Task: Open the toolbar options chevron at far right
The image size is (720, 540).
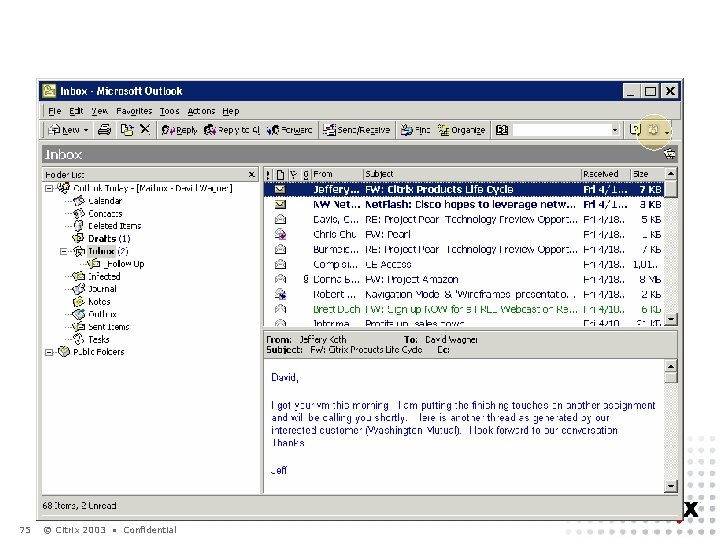Action: click(667, 131)
